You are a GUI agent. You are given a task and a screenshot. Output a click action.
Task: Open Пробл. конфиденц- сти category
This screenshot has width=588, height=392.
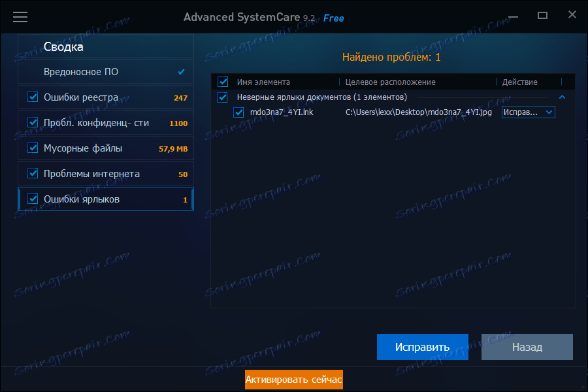106,123
